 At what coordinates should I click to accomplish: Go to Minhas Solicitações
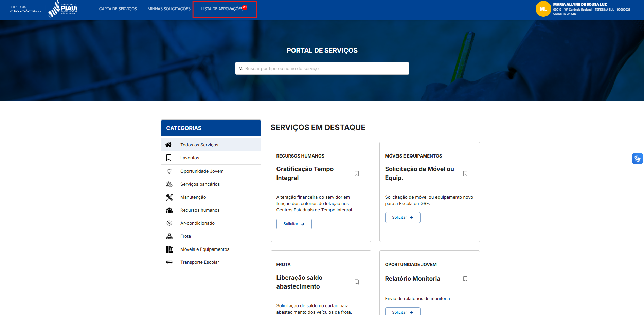(169, 9)
